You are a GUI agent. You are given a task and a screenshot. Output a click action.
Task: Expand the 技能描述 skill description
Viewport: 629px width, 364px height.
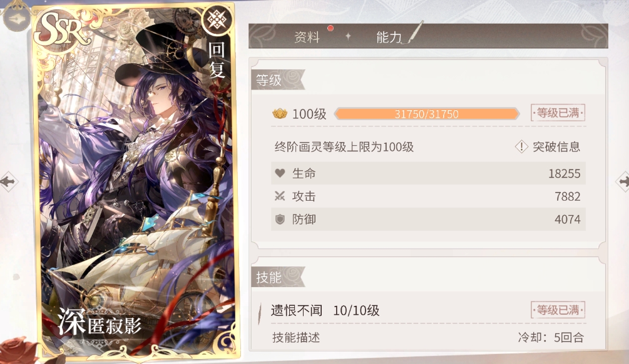point(296,337)
